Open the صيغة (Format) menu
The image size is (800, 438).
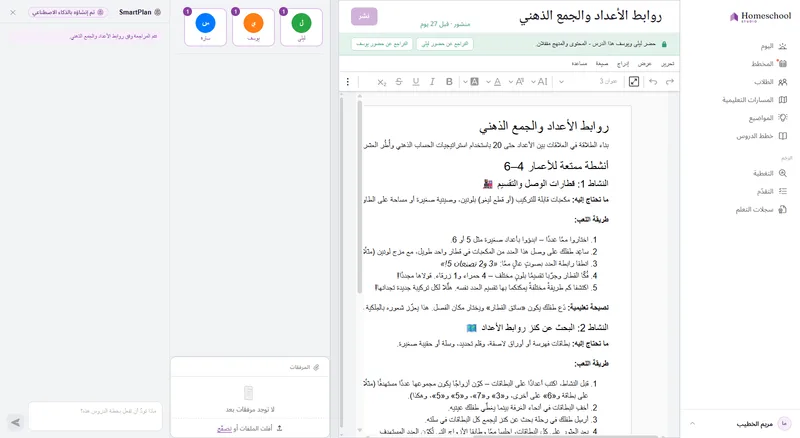tap(602, 64)
